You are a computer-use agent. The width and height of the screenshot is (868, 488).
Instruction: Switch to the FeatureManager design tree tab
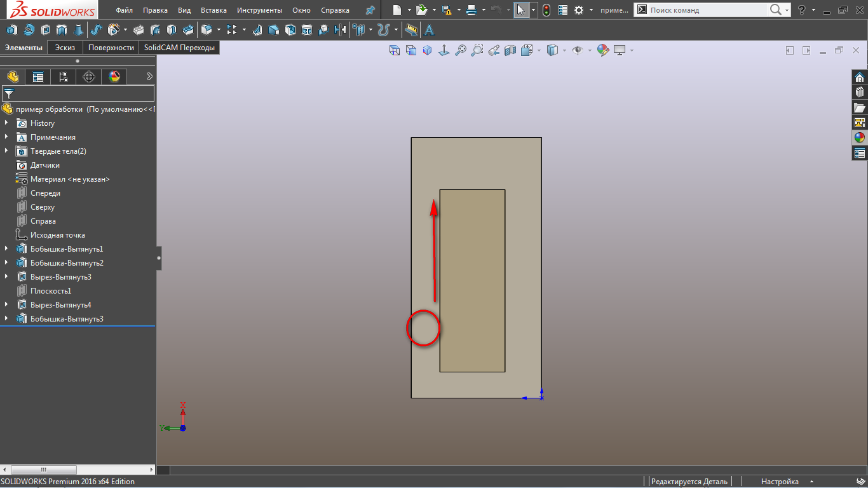(x=13, y=77)
